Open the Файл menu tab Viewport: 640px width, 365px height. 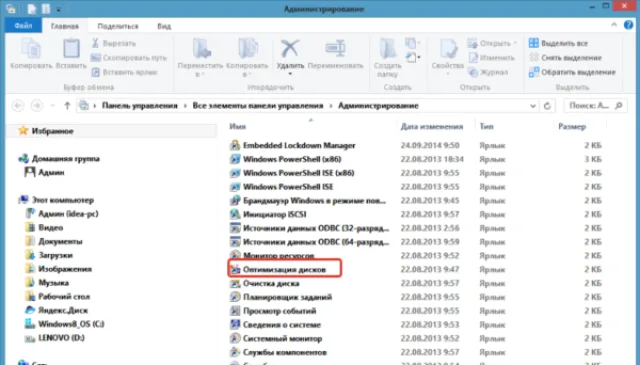pos(23,26)
